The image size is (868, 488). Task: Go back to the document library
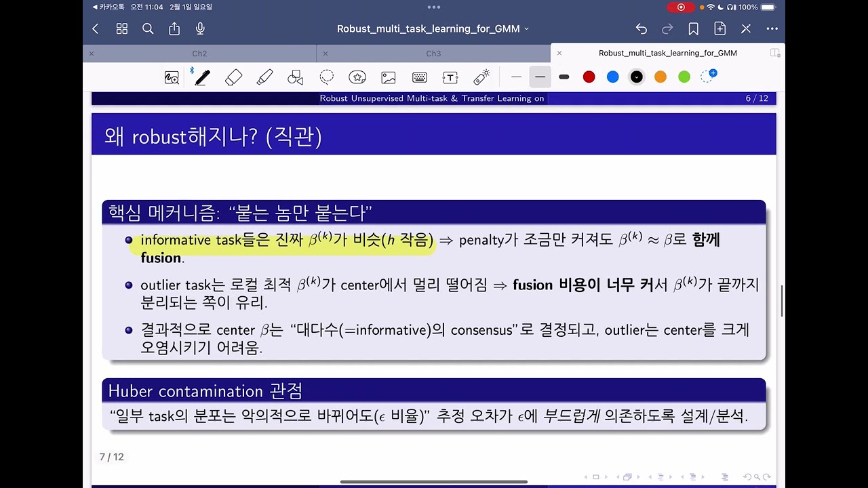coord(95,29)
